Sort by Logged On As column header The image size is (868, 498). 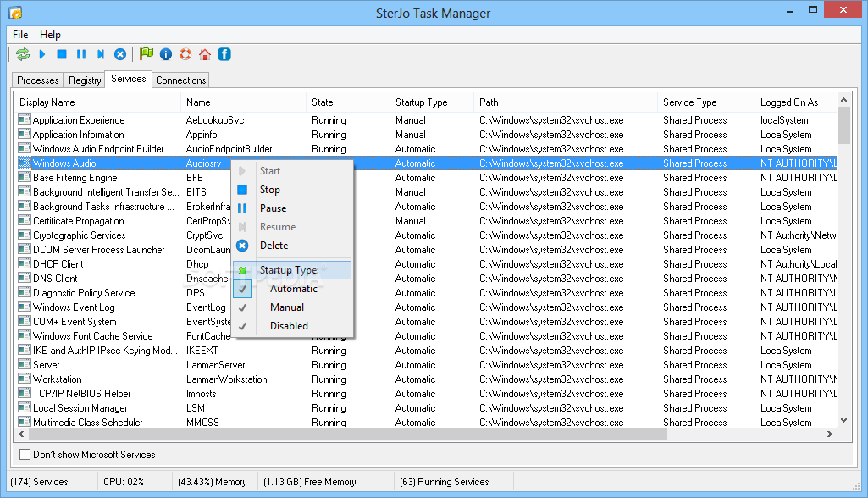[x=796, y=102]
